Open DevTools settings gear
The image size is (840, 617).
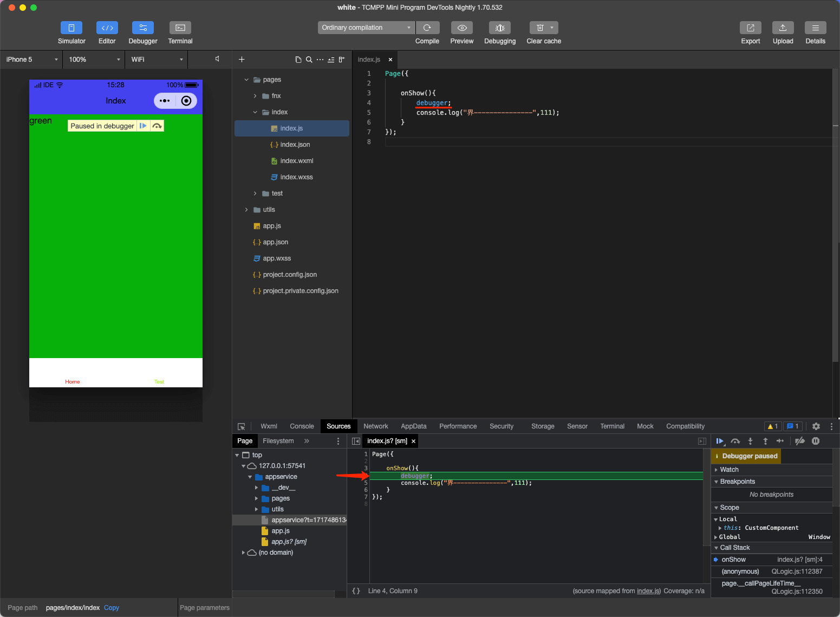coord(816,426)
